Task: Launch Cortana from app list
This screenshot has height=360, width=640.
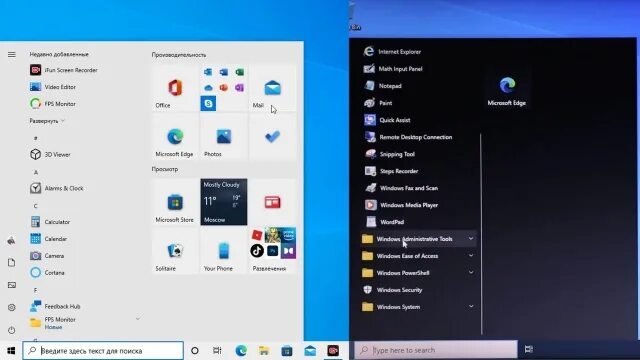Action: 47,273
